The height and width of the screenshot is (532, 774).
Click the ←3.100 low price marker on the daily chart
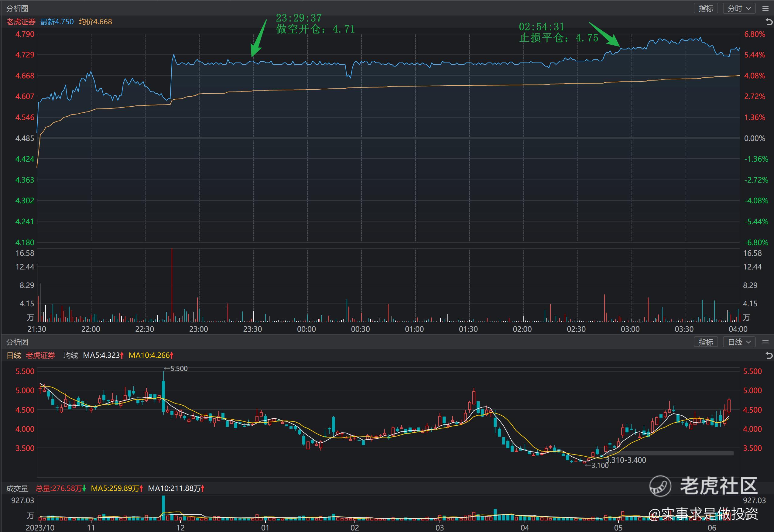tap(597, 466)
